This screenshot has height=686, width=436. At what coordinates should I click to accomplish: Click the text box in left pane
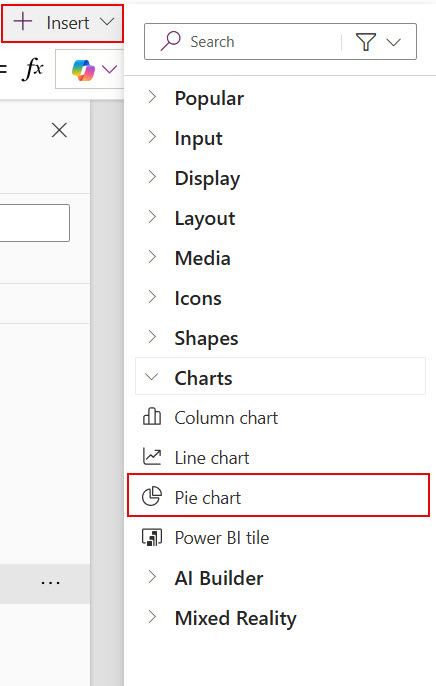click(35, 223)
